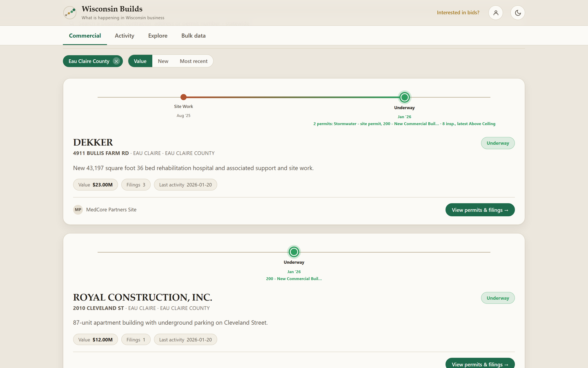Viewport: 588px width, 368px height.
Task: Click Royal Construction's Underway status badge
Action: click(x=498, y=298)
